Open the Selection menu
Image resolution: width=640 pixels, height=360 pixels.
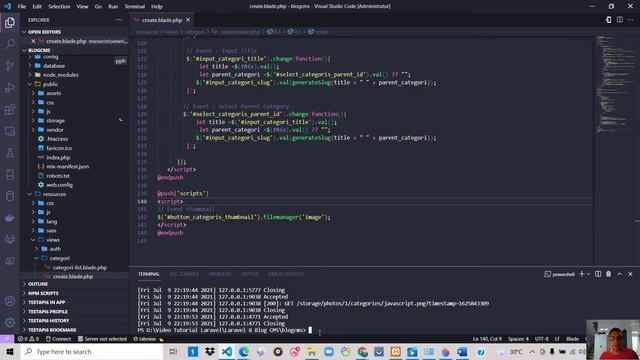coord(59,6)
